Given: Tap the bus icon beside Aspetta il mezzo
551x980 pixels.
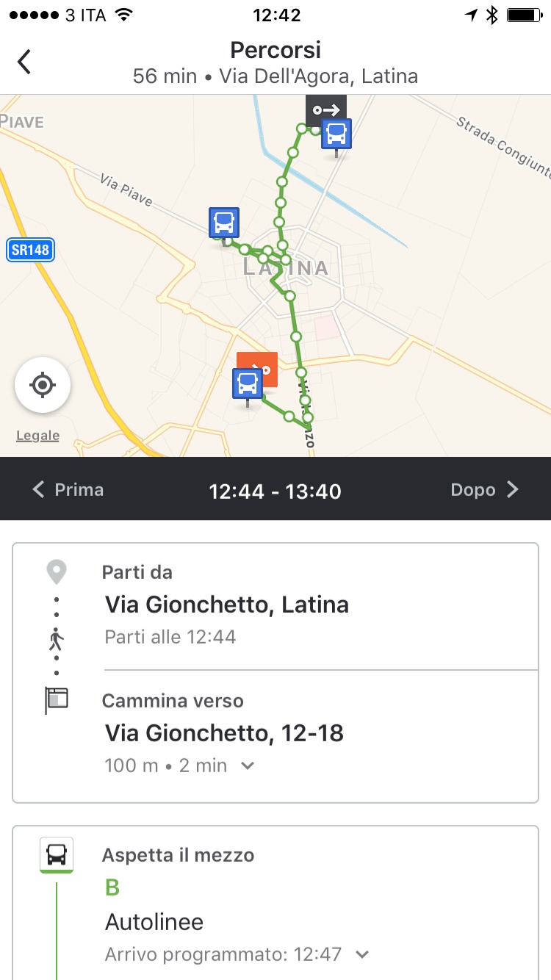Looking at the screenshot, I should (57, 854).
